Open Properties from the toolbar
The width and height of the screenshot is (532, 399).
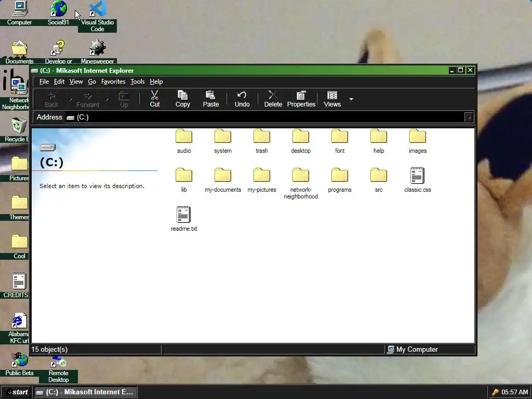coord(301,99)
